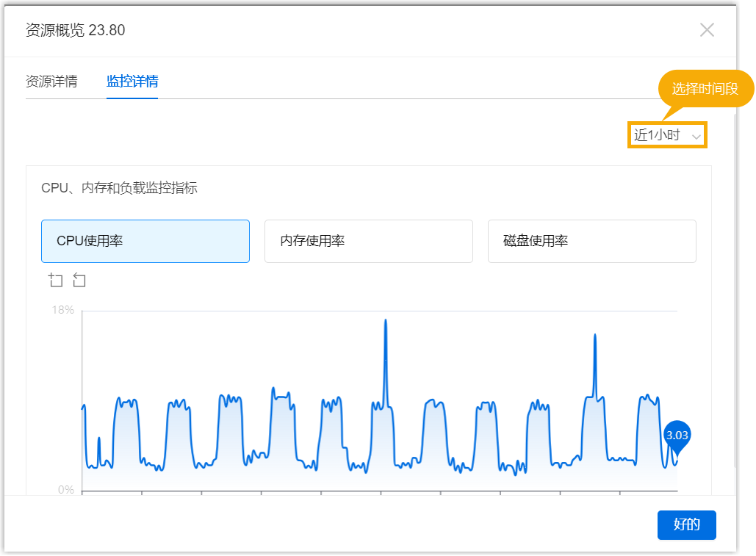This screenshot has width=756, height=556.
Task: Open the 近1小时 time range dropdown
Action: pyautogui.click(x=666, y=135)
